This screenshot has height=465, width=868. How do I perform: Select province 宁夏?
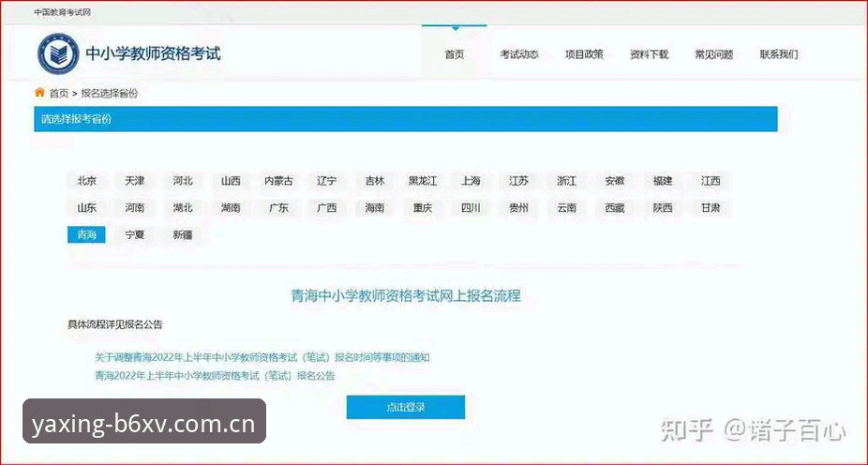coord(135,234)
